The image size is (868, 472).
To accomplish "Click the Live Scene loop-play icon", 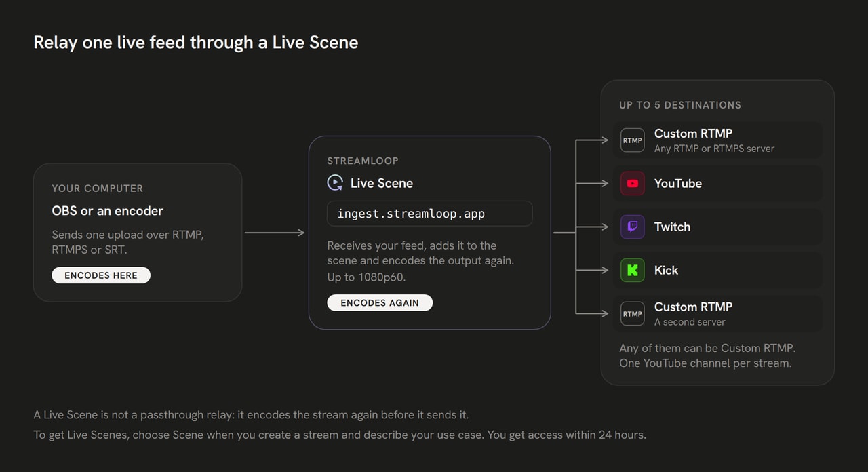I will pyautogui.click(x=335, y=183).
